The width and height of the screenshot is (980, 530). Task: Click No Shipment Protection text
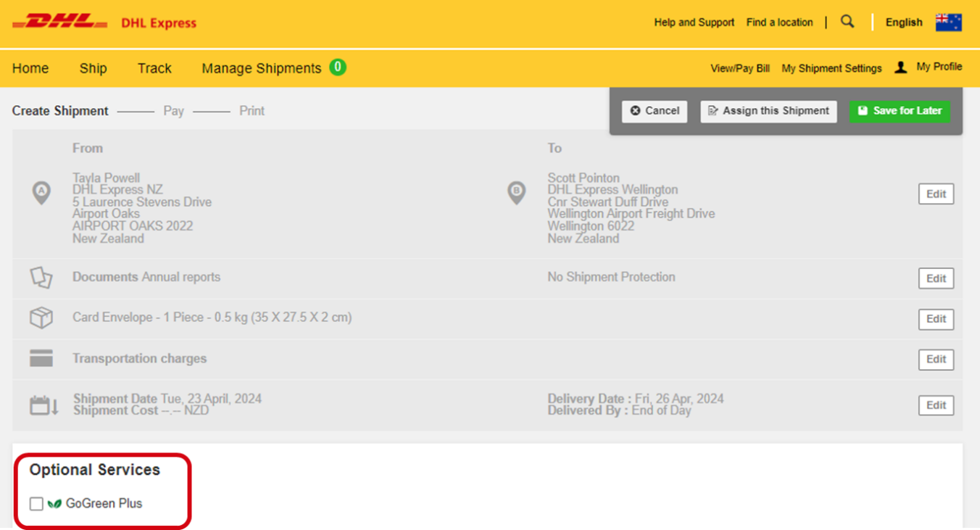611,277
